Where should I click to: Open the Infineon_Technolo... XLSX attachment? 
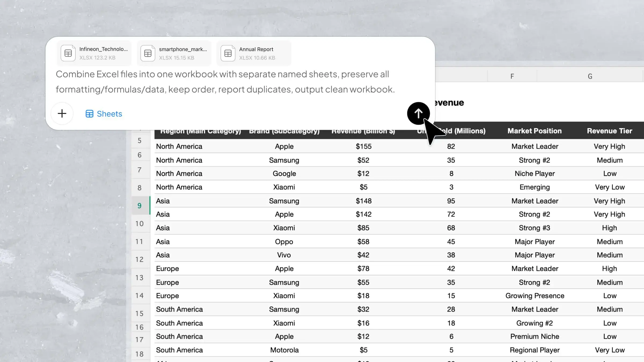pos(94,53)
